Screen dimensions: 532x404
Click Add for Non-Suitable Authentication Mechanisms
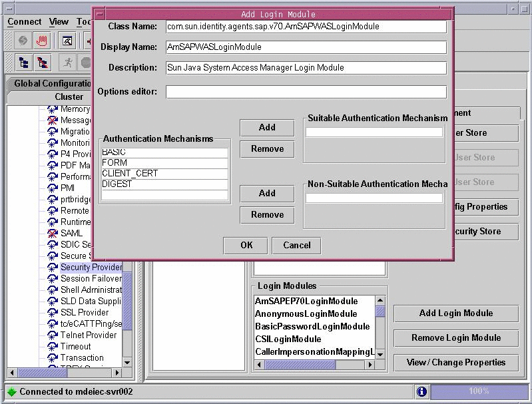pos(267,194)
